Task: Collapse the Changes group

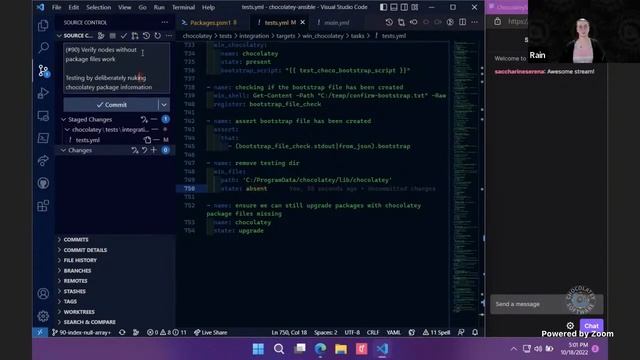Action: click(63, 150)
